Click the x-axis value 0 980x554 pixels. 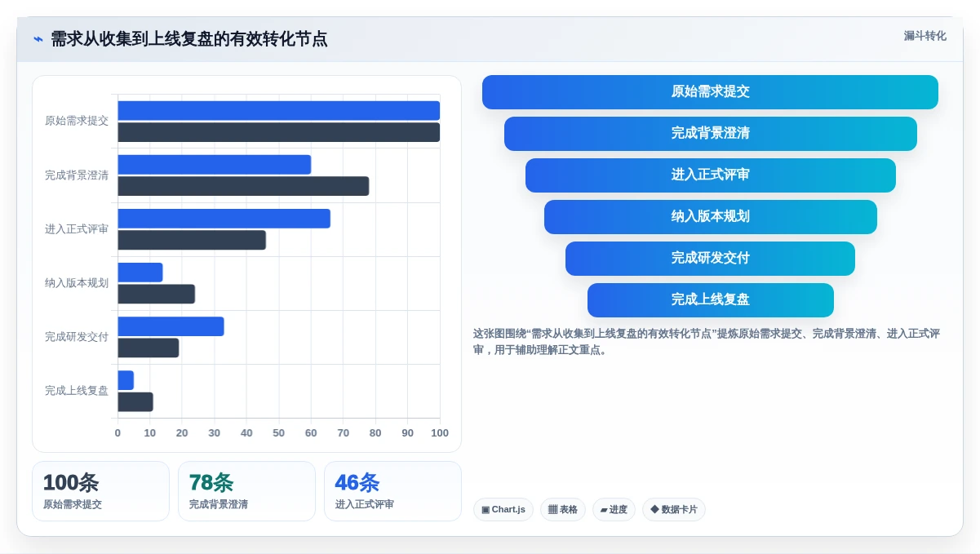coord(118,433)
